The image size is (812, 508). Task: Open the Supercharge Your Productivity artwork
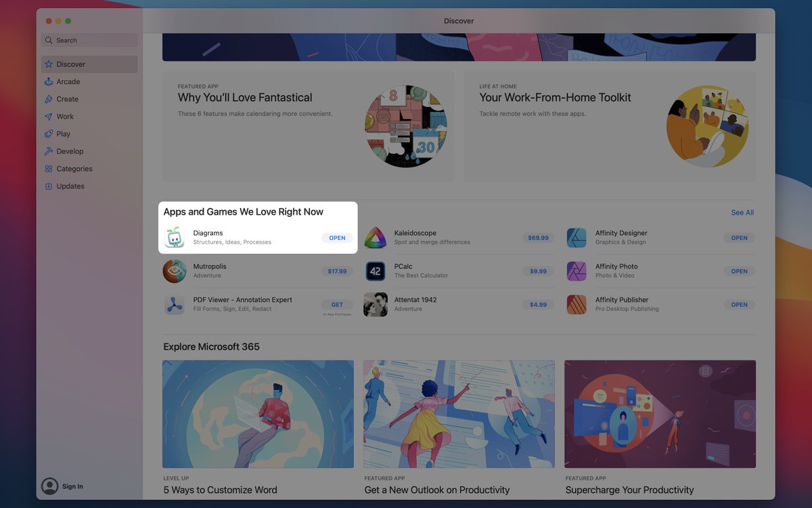point(660,414)
